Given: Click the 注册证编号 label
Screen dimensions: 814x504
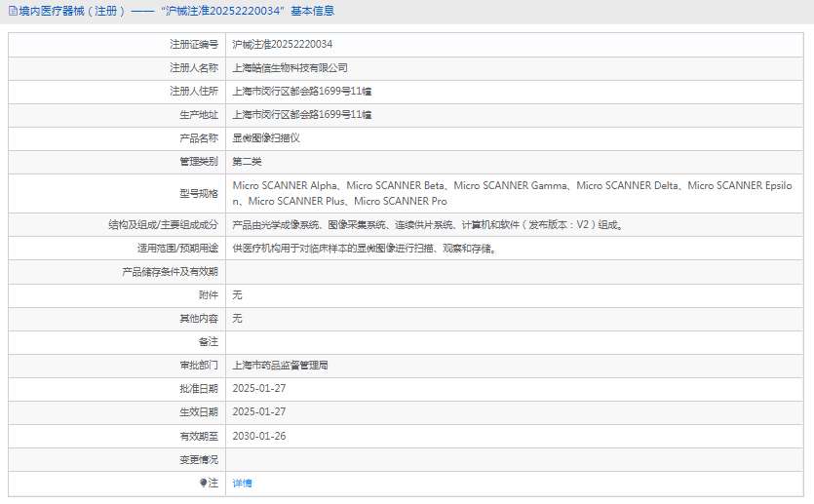Looking at the screenshot, I should coord(194,45).
